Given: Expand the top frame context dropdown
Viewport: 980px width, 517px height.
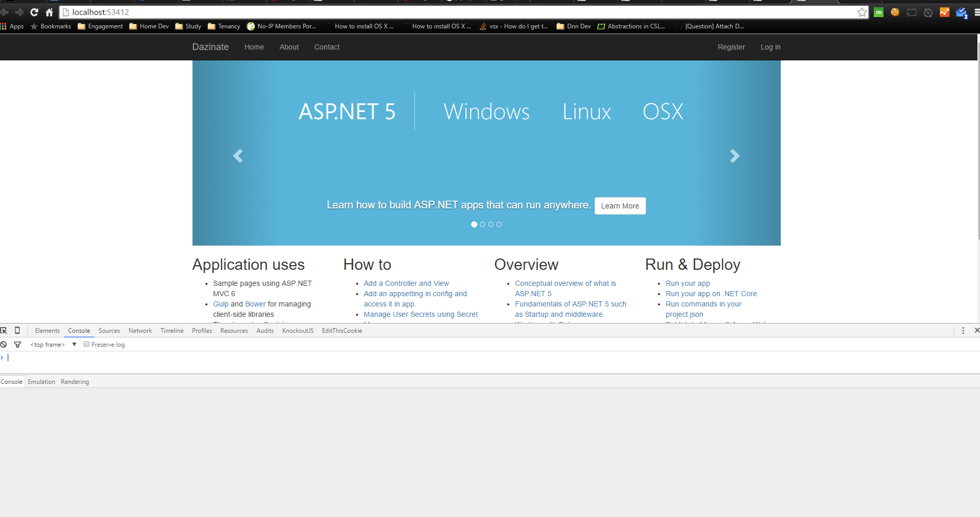Looking at the screenshot, I should point(74,345).
